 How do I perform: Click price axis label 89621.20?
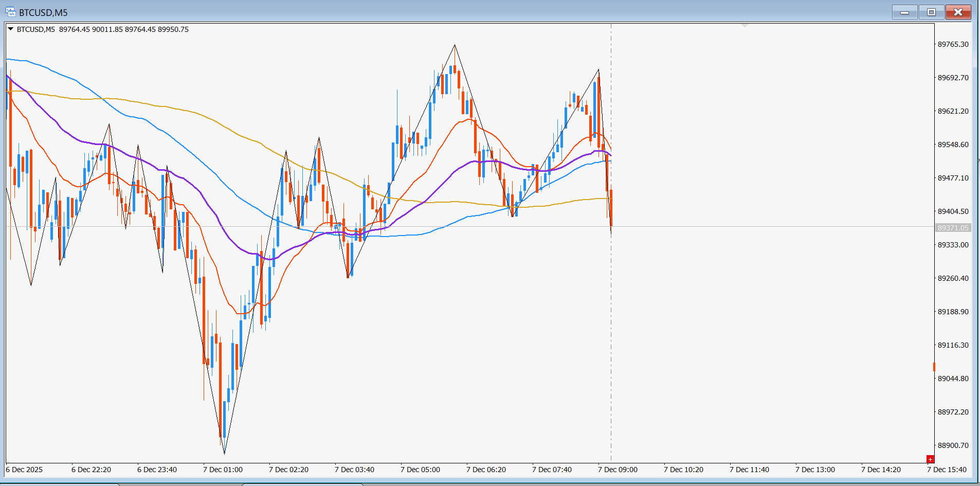pyautogui.click(x=953, y=111)
